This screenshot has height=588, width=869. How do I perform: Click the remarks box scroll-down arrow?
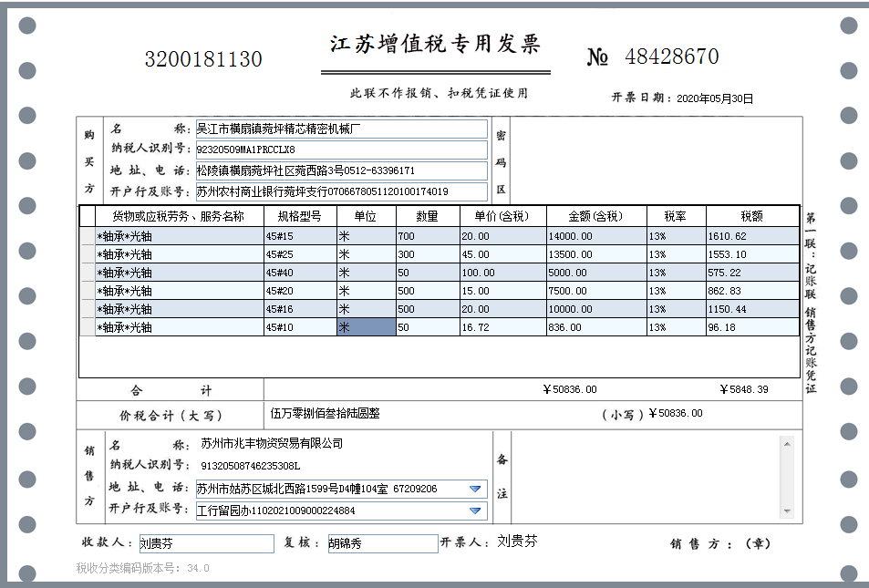click(x=786, y=511)
